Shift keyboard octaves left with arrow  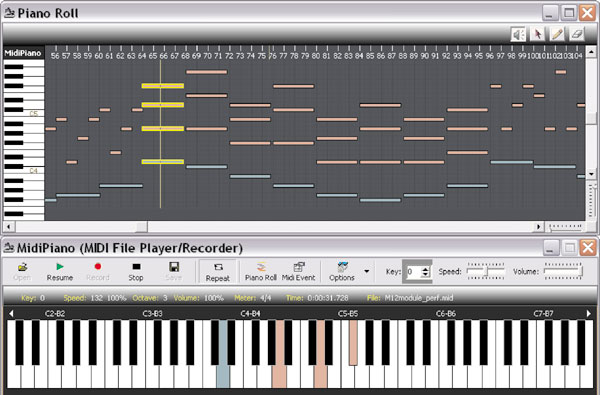coord(11,313)
